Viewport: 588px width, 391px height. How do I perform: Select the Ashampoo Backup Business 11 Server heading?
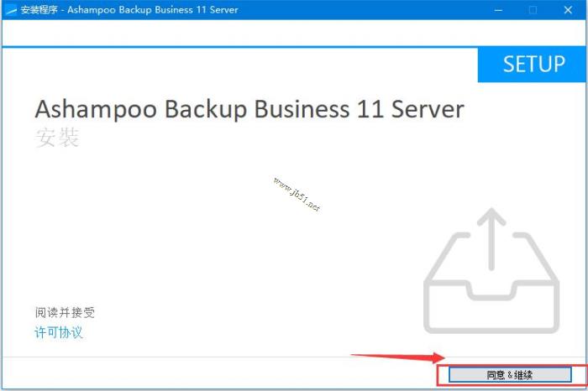point(249,109)
